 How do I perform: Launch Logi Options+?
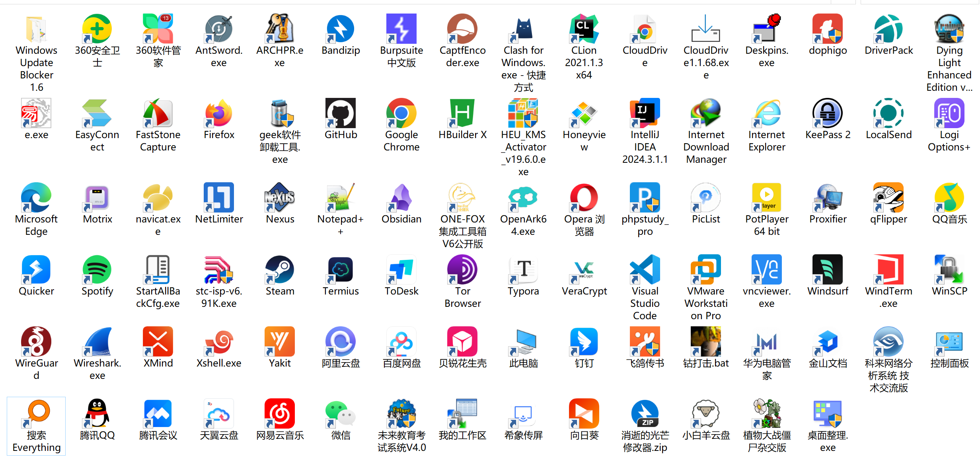(949, 113)
